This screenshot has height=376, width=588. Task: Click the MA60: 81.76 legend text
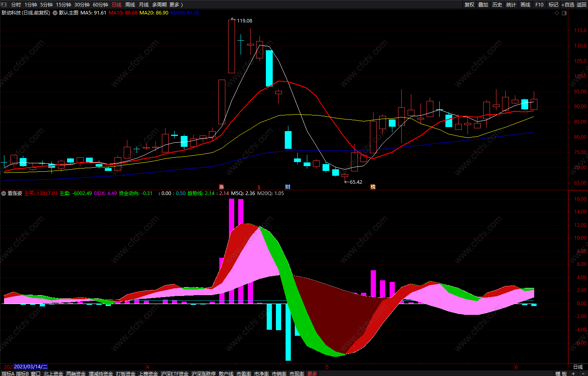[x=185, y=13]
